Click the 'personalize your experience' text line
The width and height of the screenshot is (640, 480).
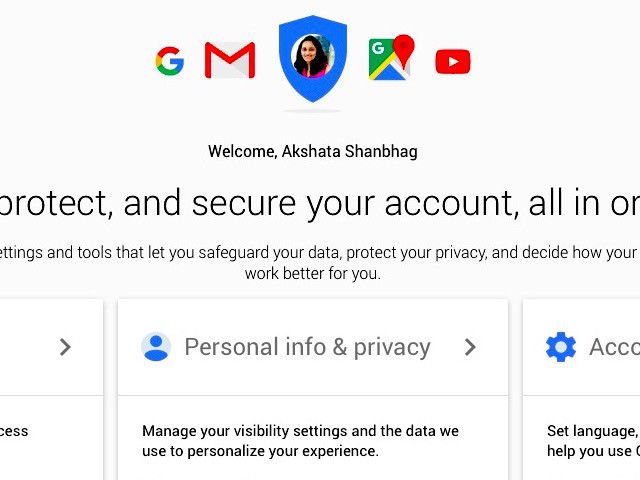[x=260, y=451]
